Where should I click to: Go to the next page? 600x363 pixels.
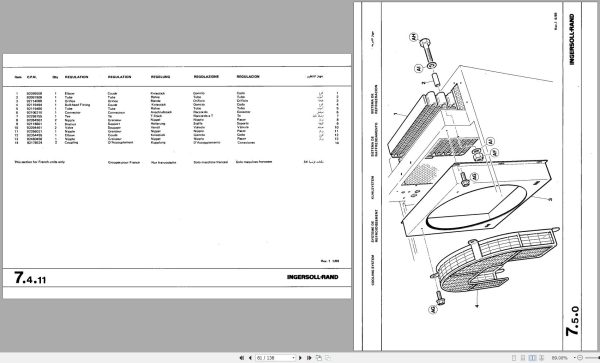tap(300, 358)
